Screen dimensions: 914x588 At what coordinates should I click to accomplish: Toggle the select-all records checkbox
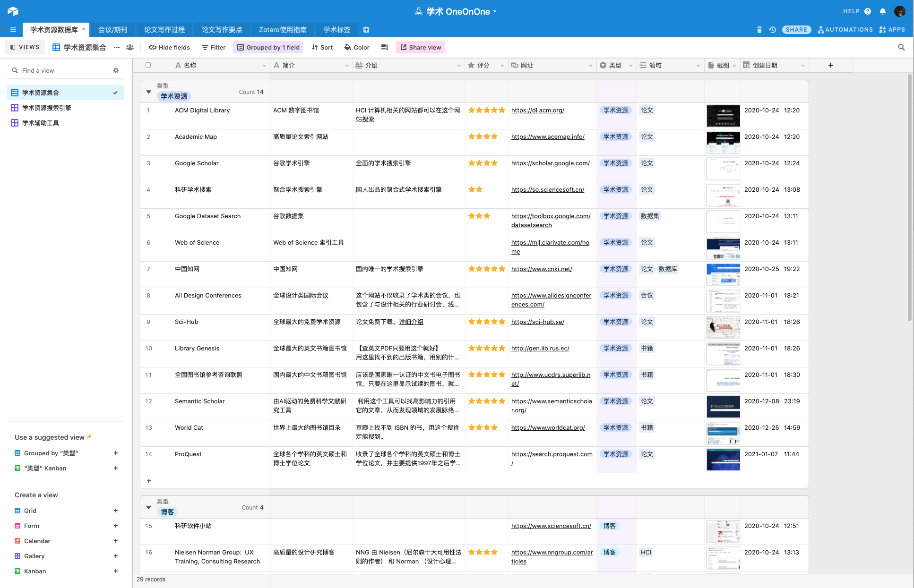click(x=148, y=65)
